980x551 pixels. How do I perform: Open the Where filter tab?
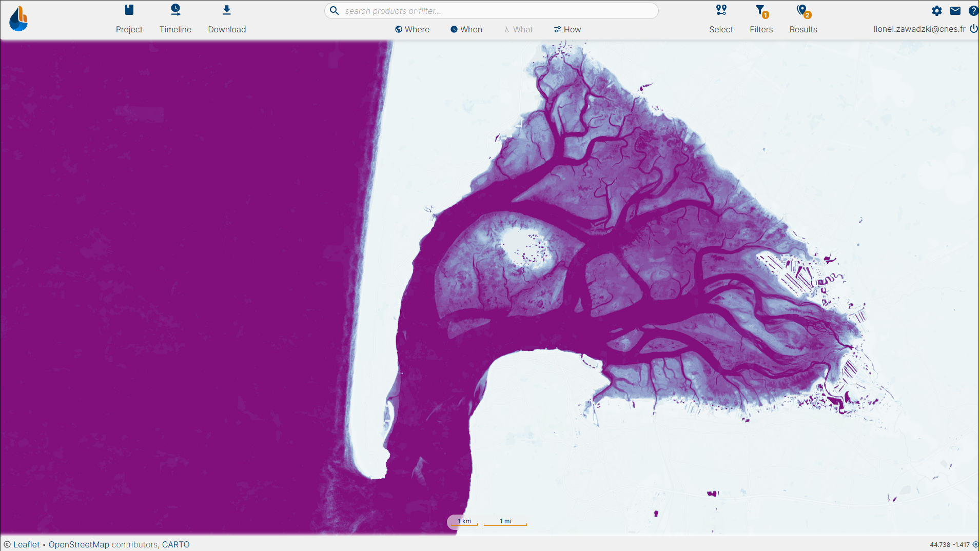[412, 29]
